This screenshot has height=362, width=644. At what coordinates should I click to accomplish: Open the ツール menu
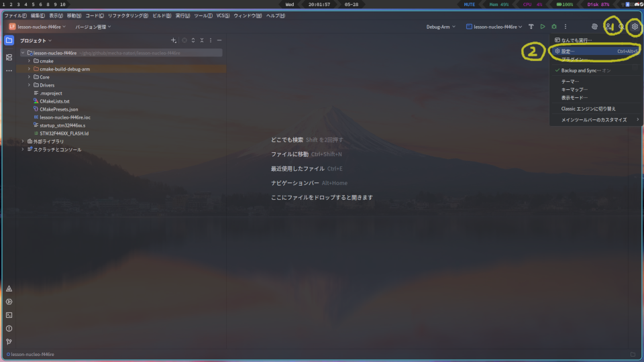(203, 15)
